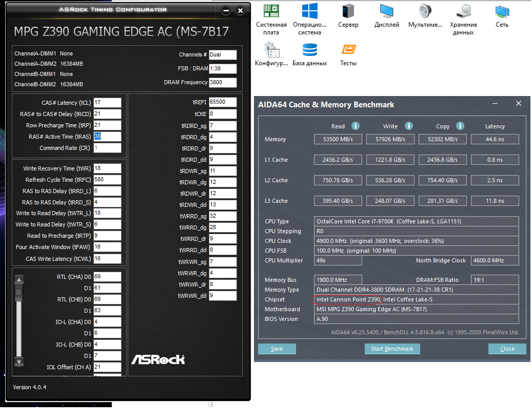The image size is (532, 419).
Task: Click the North Bridge Clock value 4600.0 MHz
Action: 495,260
